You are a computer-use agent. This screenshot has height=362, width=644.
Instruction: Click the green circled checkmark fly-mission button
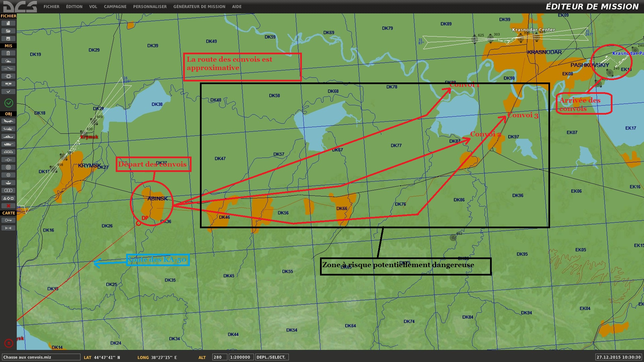point(9,103)
